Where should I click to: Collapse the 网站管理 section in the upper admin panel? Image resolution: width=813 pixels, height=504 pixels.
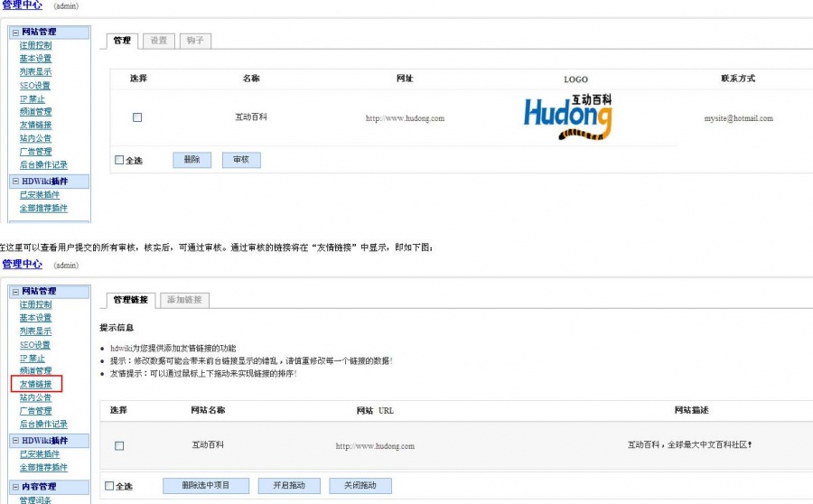(x=15, y=33)
